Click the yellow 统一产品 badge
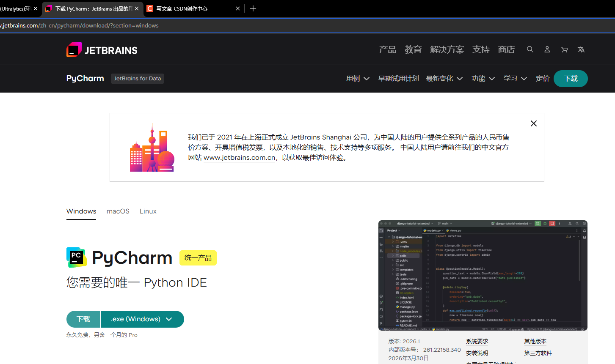615x364 pixels. point(198,258)
